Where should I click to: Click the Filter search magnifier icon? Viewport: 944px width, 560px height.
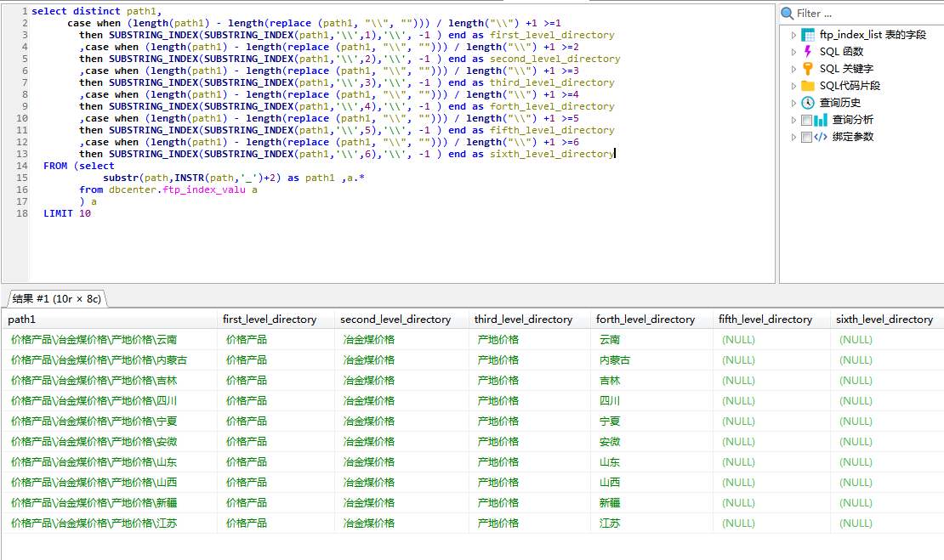[x=787, y=14]
